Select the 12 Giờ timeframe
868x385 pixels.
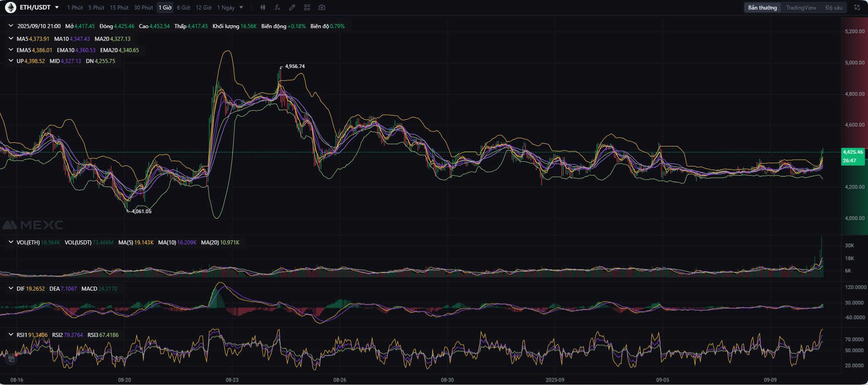[x=203, y=8]
